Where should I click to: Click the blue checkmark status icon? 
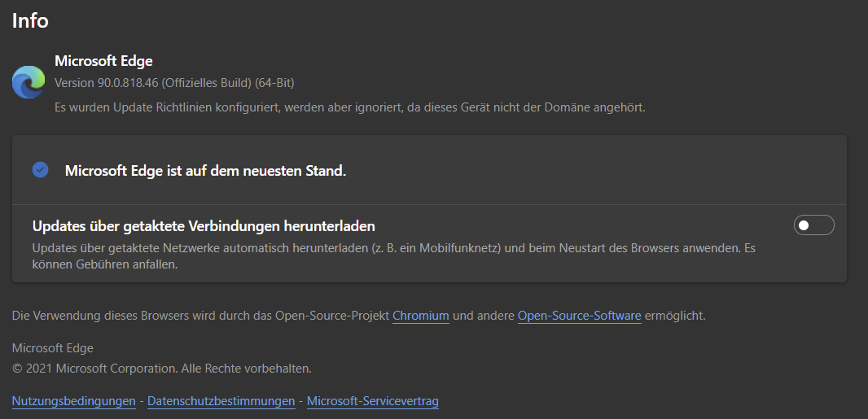pos(41,170)
